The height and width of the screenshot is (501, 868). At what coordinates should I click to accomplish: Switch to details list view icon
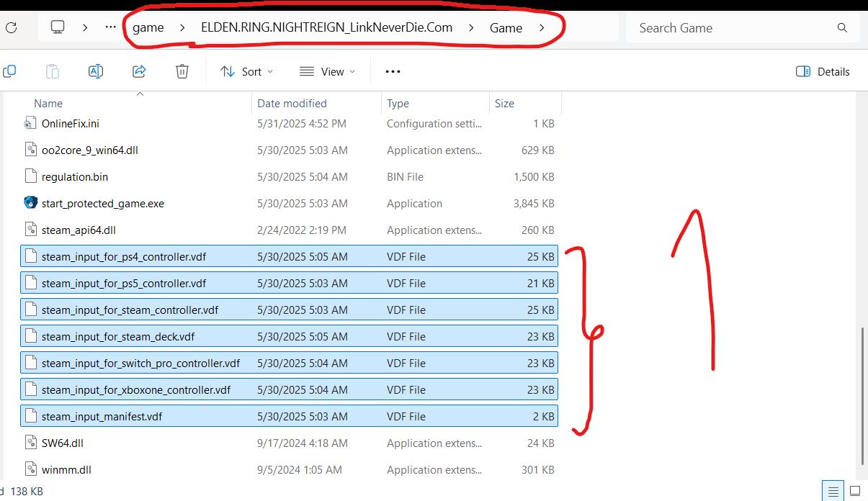(833, 492)
